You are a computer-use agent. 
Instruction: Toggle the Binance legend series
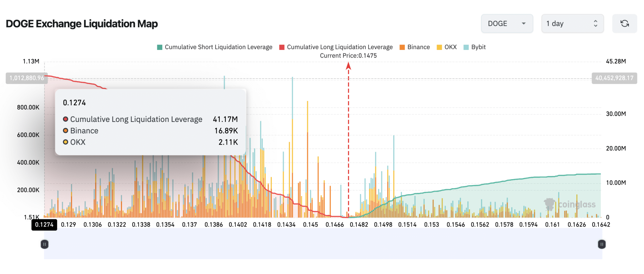[x=415, y=47]
